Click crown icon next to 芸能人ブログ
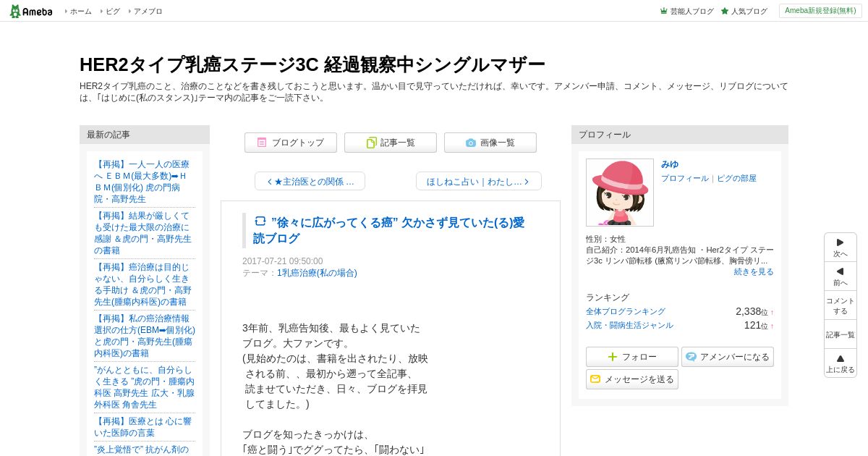Viewport: 868px width, 456px height. [x=664, y=11]
